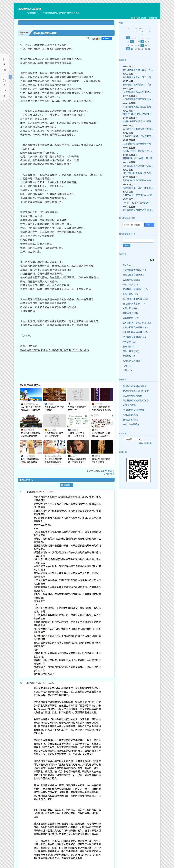Click commenter avatar icon on comment #2
Screen dimensions: 174x868
[x=27, y=683]
